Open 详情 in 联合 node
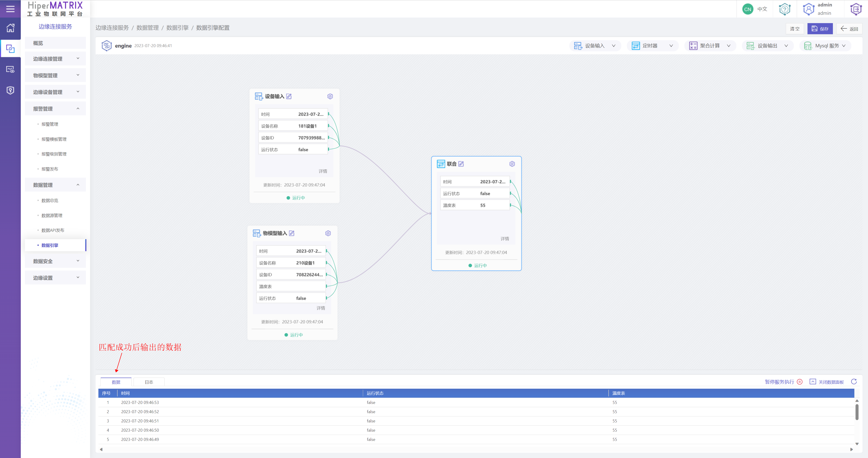This screenshot has width=868, height=458. (x=504, y=239)
